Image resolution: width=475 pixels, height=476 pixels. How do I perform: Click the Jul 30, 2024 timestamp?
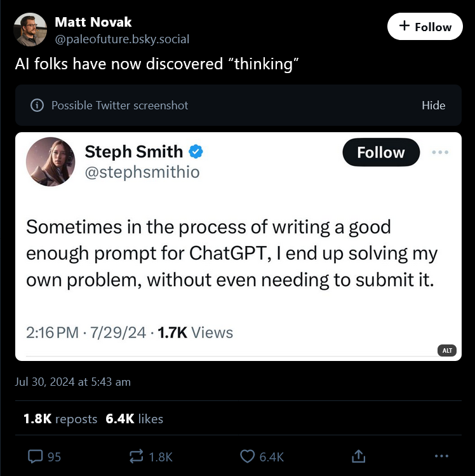pos(73,381)
